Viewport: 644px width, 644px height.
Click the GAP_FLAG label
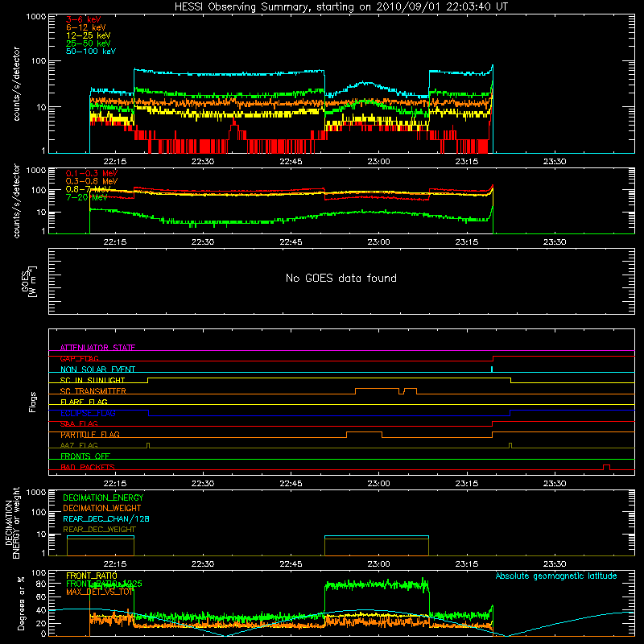pos(79,358)
